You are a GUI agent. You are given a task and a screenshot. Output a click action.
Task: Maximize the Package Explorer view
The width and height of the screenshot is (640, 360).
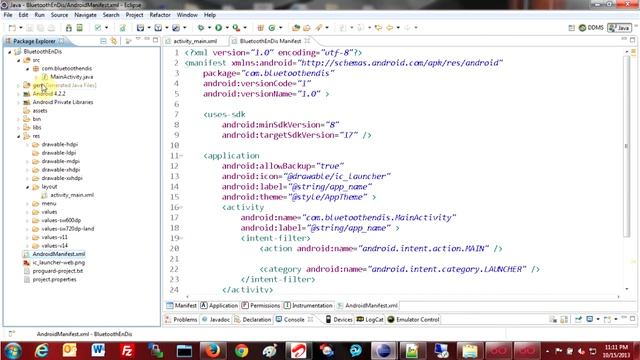pos(156,40)
